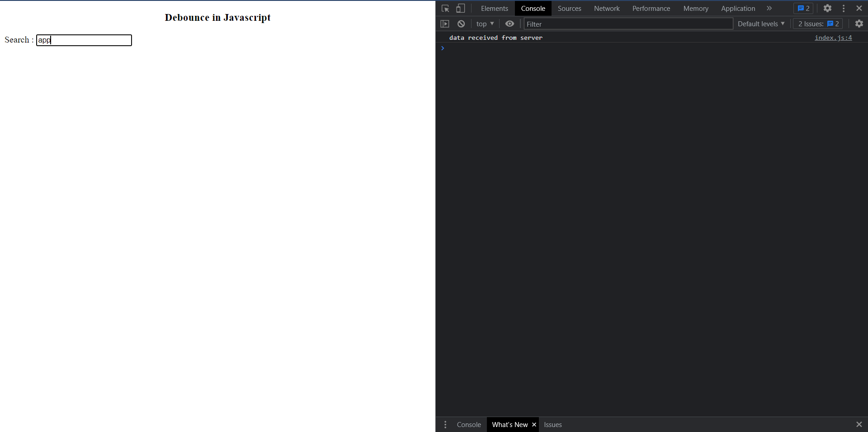Open the Default levels dropdown
The height and width of the screenshot is (432, 868).
click(x=761, y=24)
